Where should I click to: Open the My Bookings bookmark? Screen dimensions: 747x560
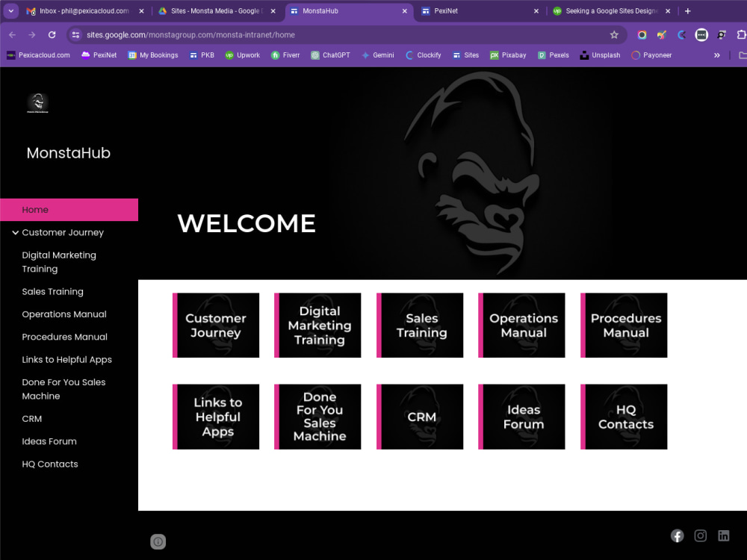[153, 55]
